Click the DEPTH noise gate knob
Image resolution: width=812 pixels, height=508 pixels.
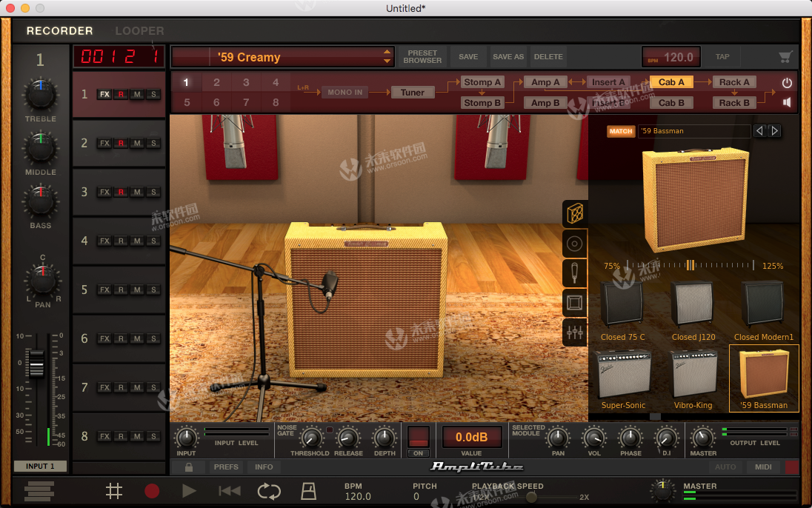click(x=385, y=438)
